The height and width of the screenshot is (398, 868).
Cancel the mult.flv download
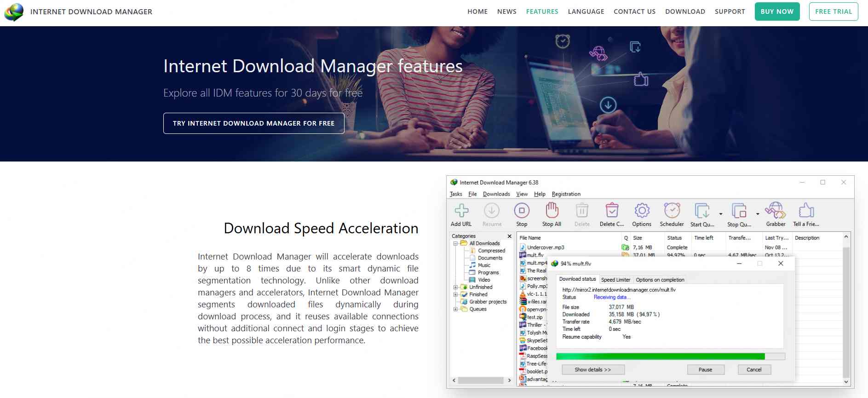click(754, 369)
